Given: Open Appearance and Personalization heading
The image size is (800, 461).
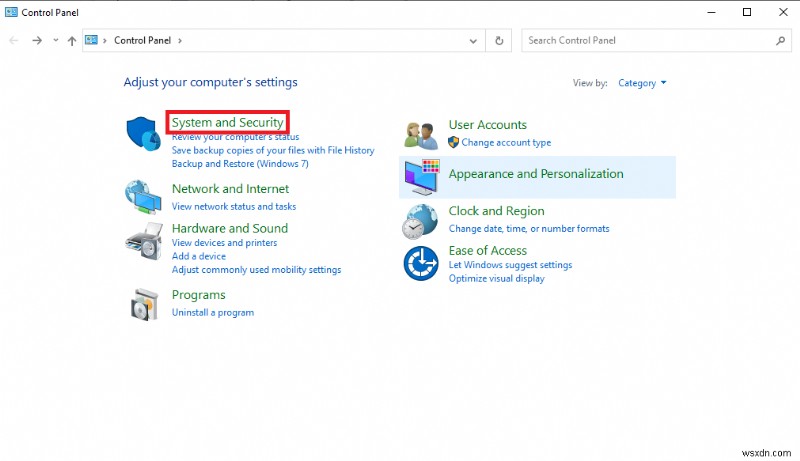Looking at the screenshot, I should click(536, 174).
